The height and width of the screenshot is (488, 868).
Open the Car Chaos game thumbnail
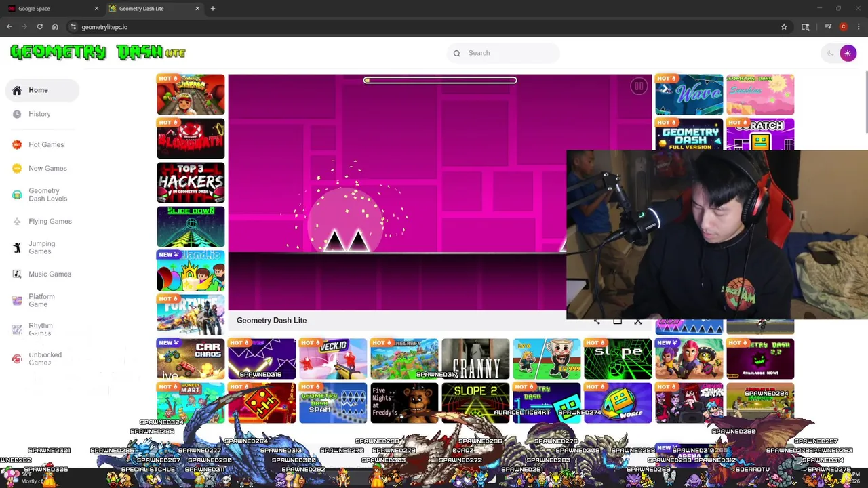(x=191, y=359)
